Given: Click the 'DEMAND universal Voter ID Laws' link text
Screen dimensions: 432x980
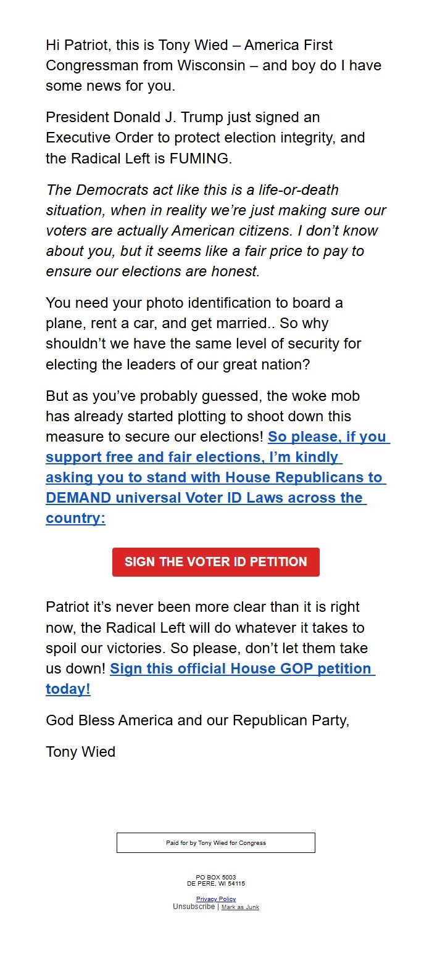Looking at the screenshot, I should (x=179, y=497).
